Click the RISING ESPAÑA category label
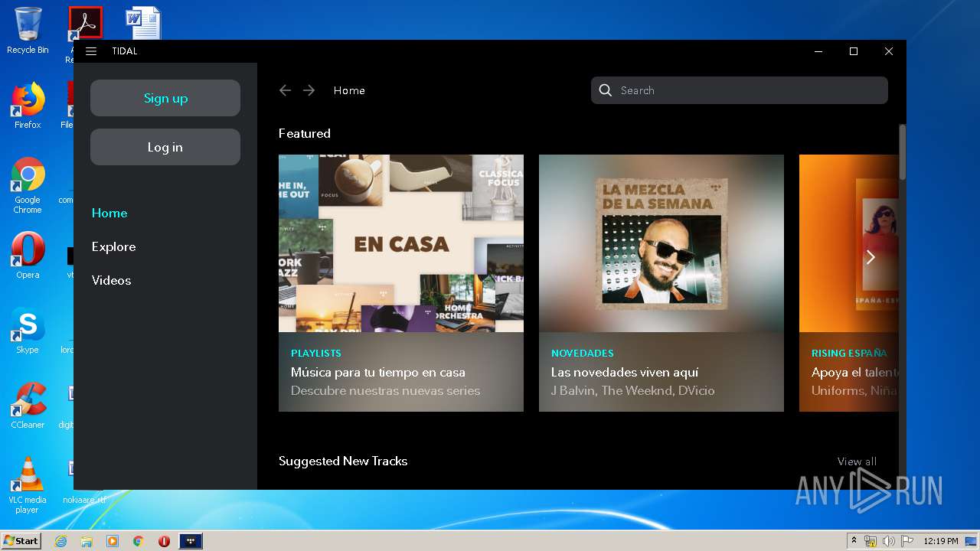980x551 pixels. (849, 354)
